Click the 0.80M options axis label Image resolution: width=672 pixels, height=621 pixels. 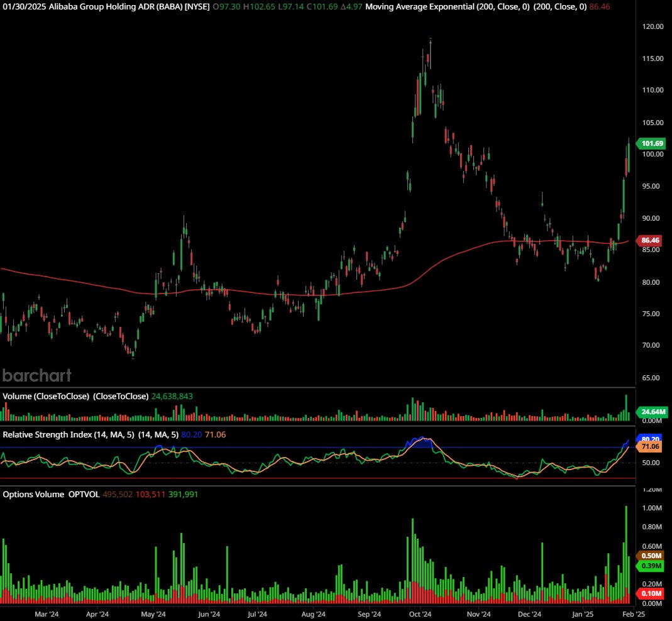coord(652,527)
